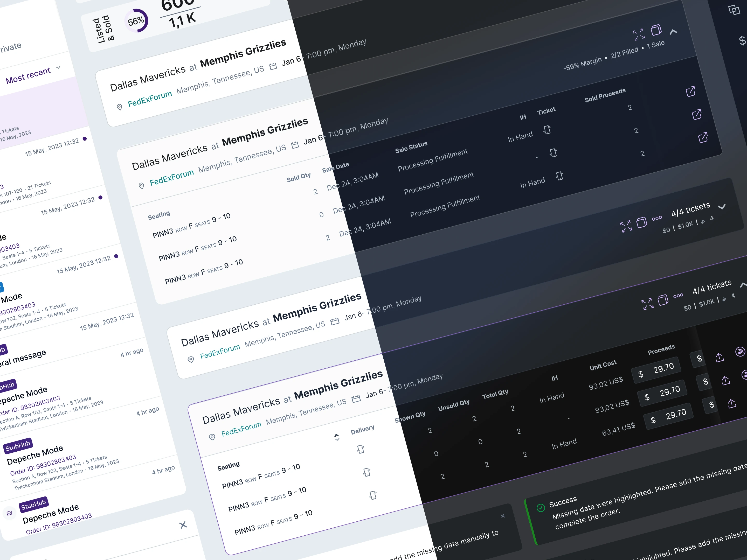Click the first row broadcast circle icon
747x560 pixels.
tap(740, 352)
